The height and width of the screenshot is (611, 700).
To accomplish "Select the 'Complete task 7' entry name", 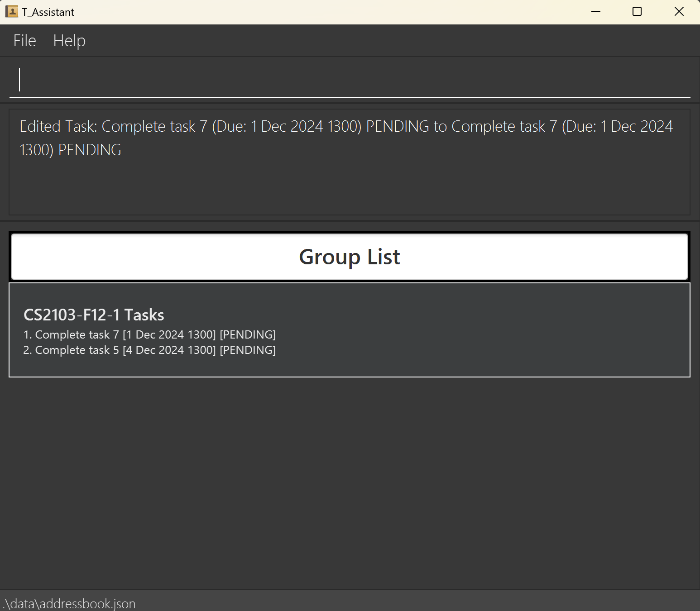I will coord(77,335).
